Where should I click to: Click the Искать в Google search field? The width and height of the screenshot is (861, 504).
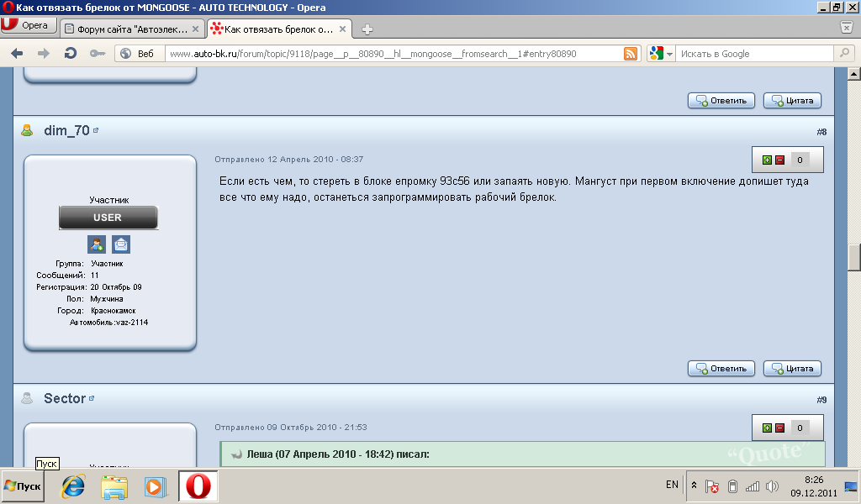click(x=756, y=54)
